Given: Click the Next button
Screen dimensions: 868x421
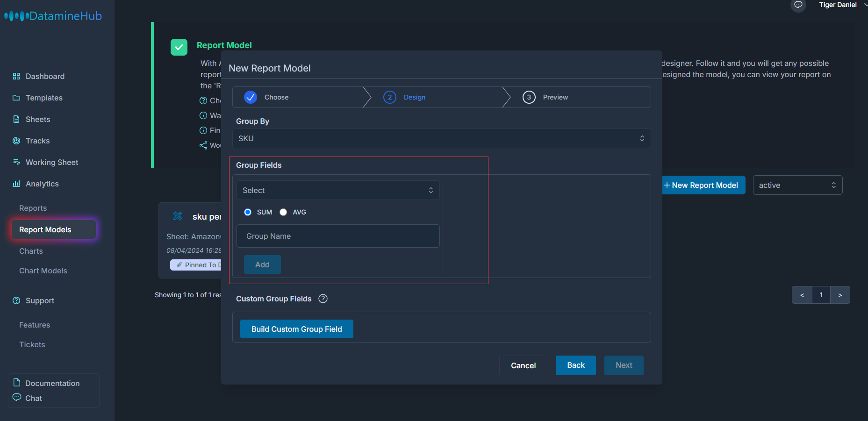Looking at the screenshot, I should tap(624, 365).
